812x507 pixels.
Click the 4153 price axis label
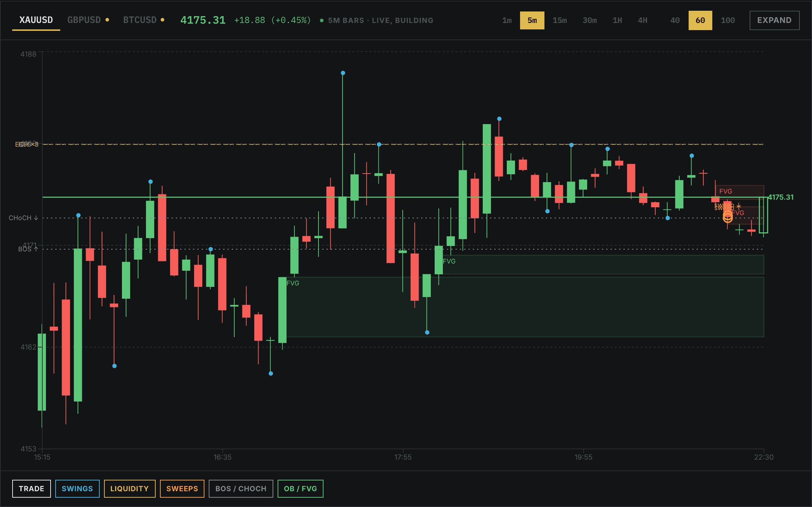[28, 449]
